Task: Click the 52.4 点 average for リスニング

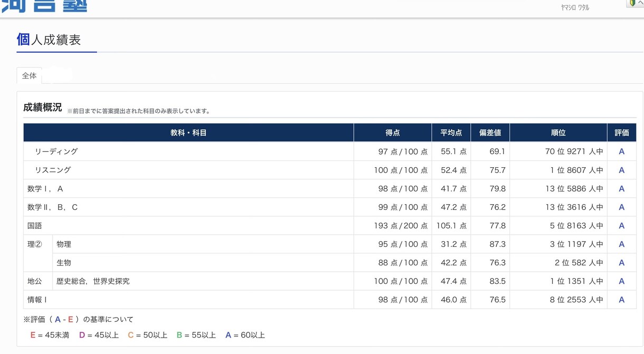Action: click(x=454, y=170)
